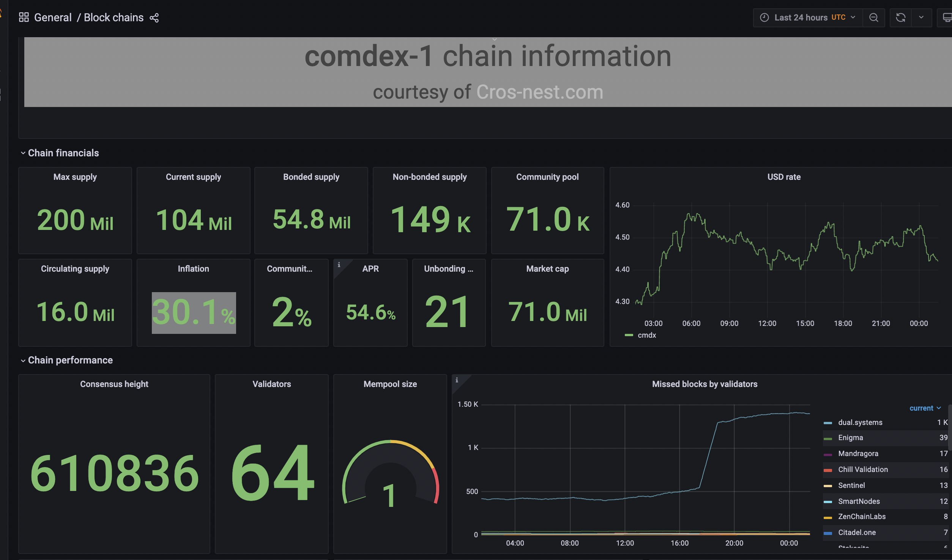Open the Inflation panel title menu

pos(193,269)
